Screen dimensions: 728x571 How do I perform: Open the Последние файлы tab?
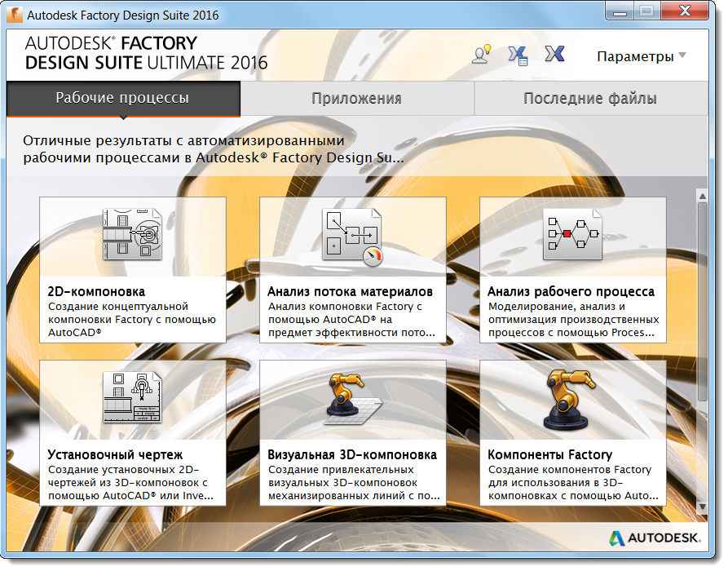click(590, 99)
